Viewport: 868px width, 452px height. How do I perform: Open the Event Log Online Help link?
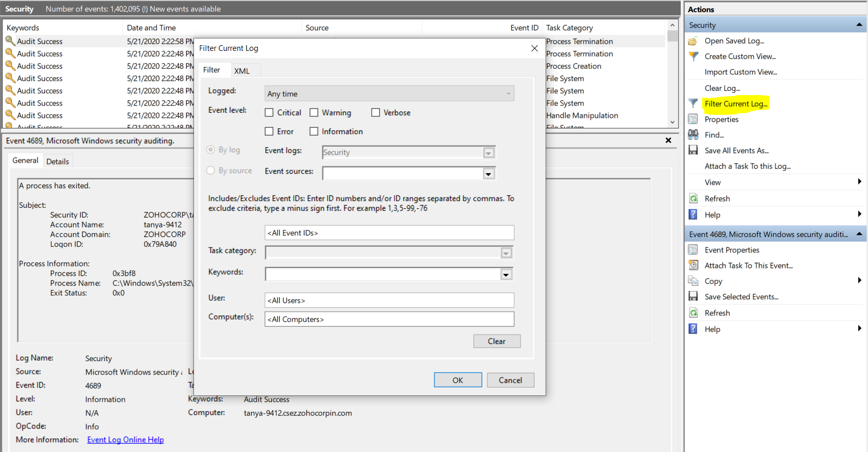click(125, 440)
